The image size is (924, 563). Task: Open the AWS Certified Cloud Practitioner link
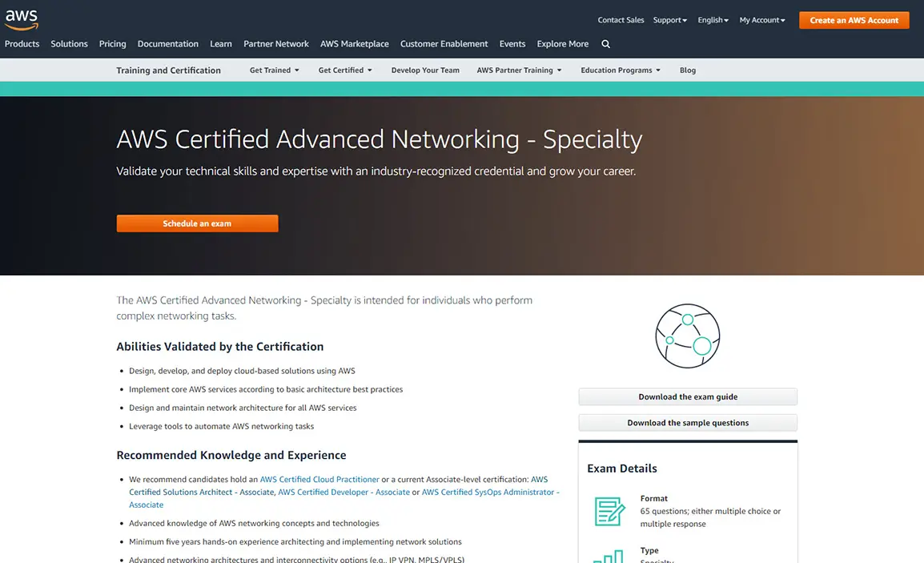[319, 479]
